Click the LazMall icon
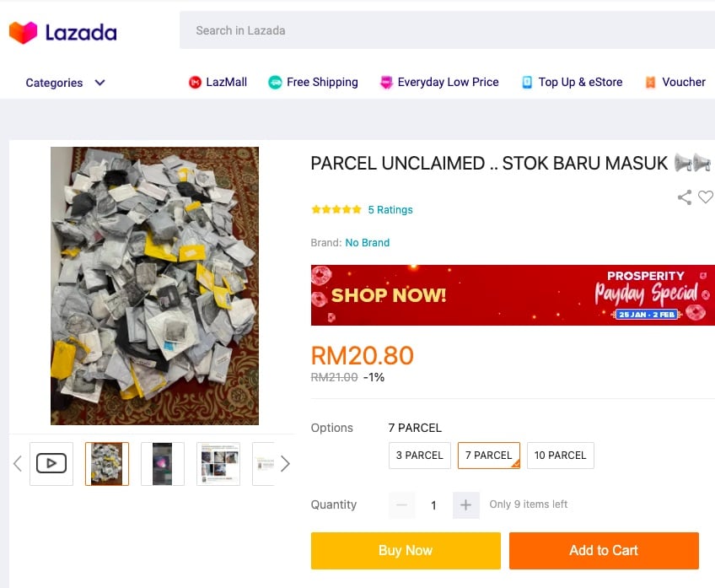 196,83
